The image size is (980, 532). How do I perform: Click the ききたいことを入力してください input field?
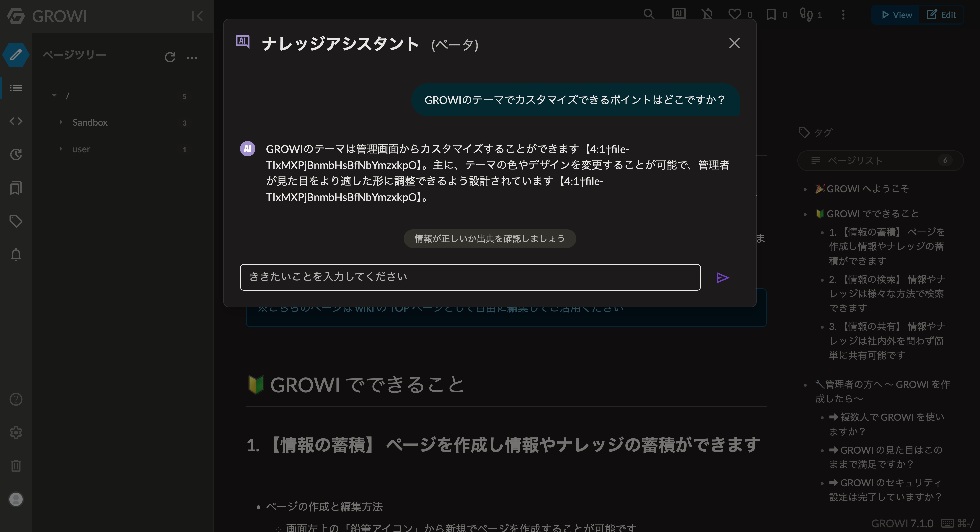coord(470,277)
